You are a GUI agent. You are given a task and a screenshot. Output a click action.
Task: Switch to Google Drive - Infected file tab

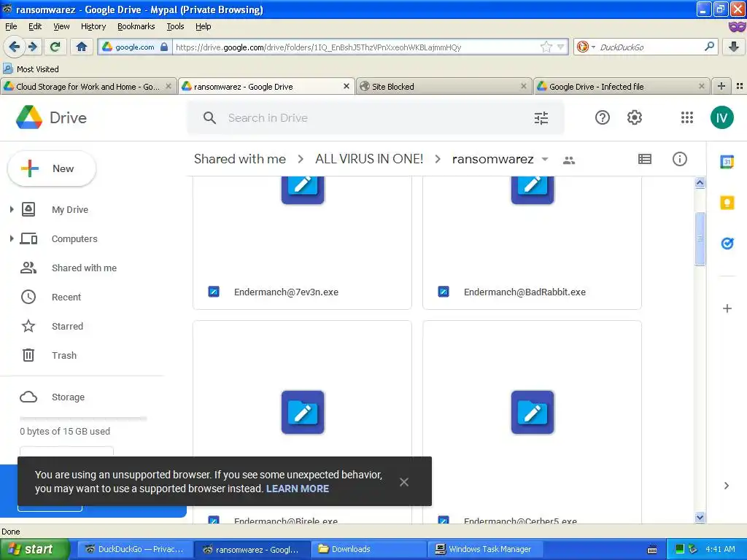(x=621, y=86)
